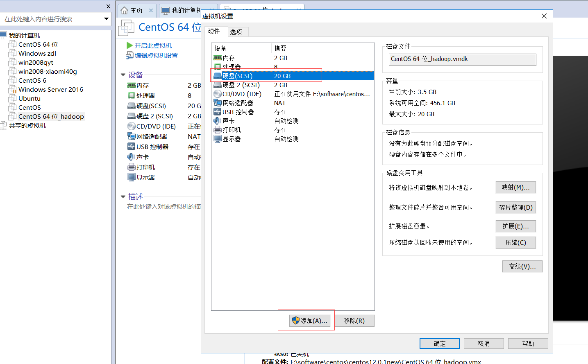Open the 我的计算机 tab
This screenshot has width=588, height=364.
[x=187, y=10]
